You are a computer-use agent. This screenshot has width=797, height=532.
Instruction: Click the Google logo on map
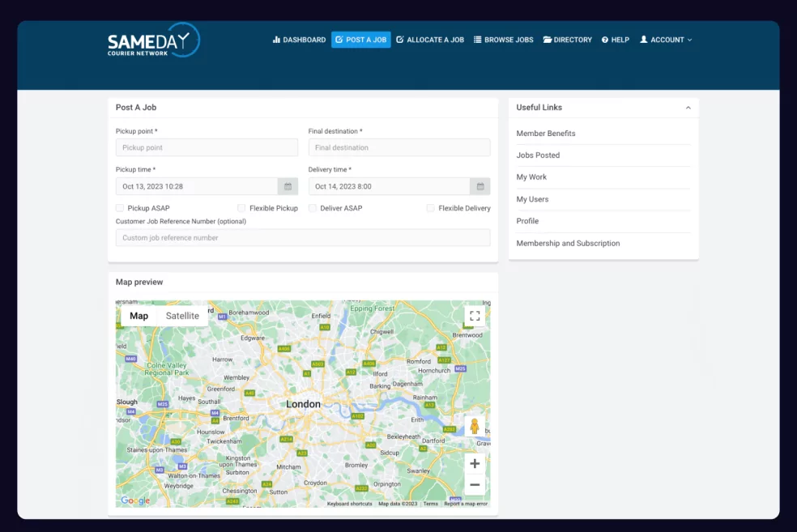coord(135,500)
